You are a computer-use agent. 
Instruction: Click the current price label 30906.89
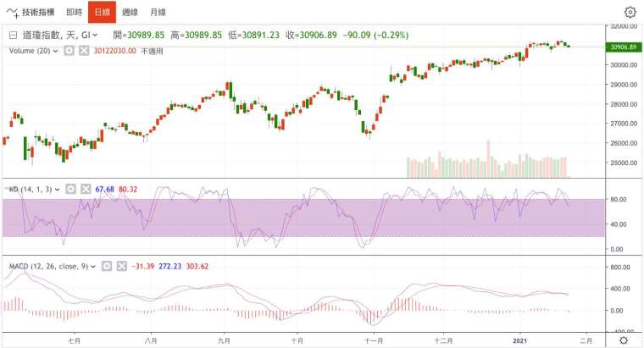click(623, 47)
